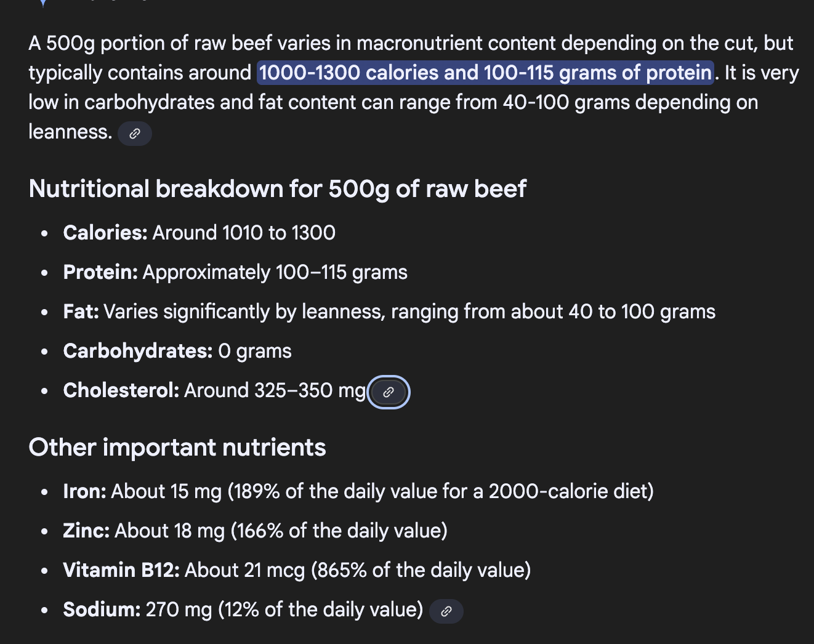Image resolution: width=814 pixels, height=644 pixels.
Task: Click the bold Carbohydrates label
Action: click(138, 351)
